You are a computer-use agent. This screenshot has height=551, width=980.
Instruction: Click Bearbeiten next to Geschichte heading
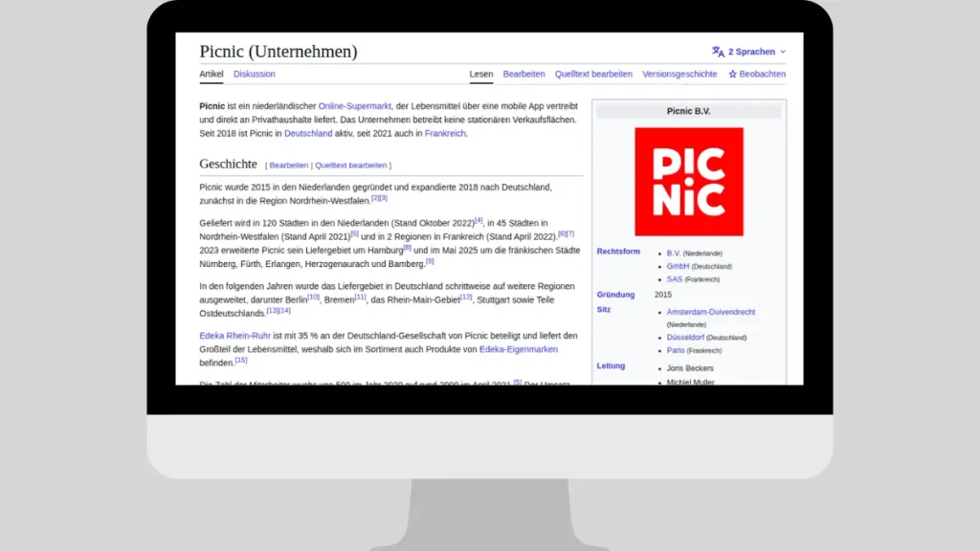[x=289, y=165]
